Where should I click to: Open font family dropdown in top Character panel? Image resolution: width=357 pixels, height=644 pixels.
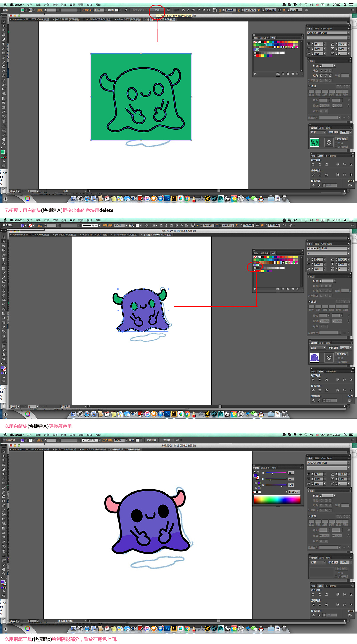(348, 33)
